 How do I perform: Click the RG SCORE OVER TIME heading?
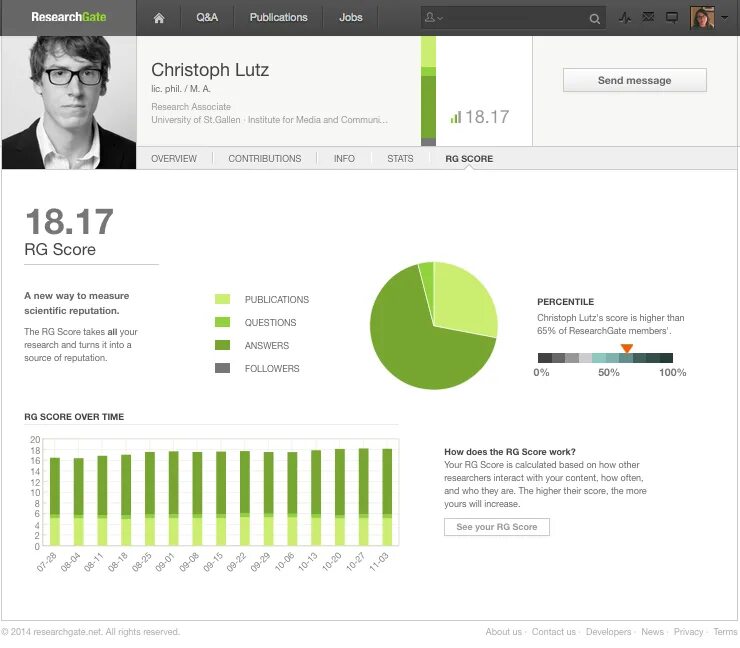pyautogui.click(x=74, y=417)
